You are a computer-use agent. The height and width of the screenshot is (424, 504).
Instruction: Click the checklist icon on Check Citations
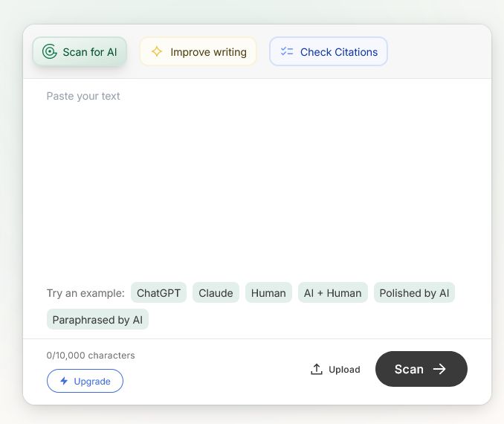pos(287,51)
